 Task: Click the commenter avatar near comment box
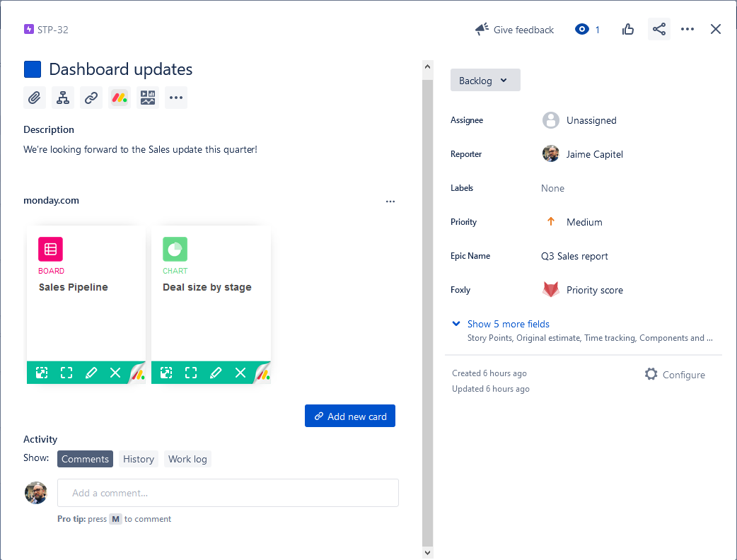click(x=36, y=493)
